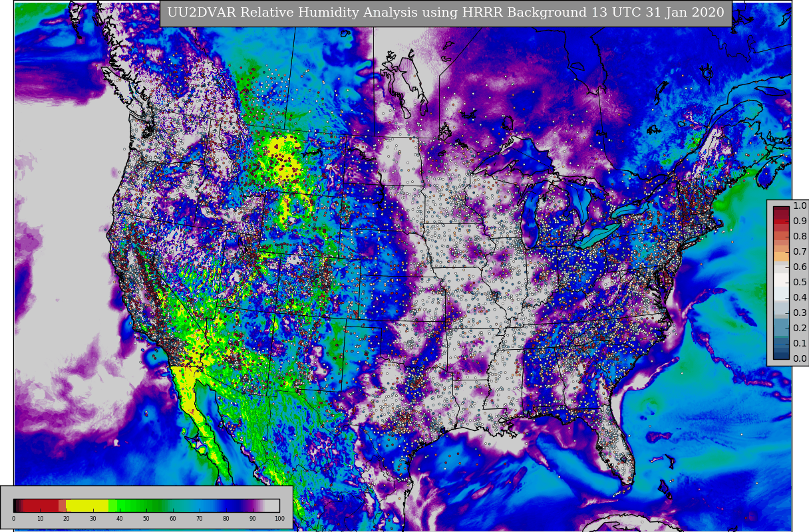Viewport: 809px width, 532px height.
Task: Click the "50" tick label on humidity colorbar
Action: click(x=146, y=519)
